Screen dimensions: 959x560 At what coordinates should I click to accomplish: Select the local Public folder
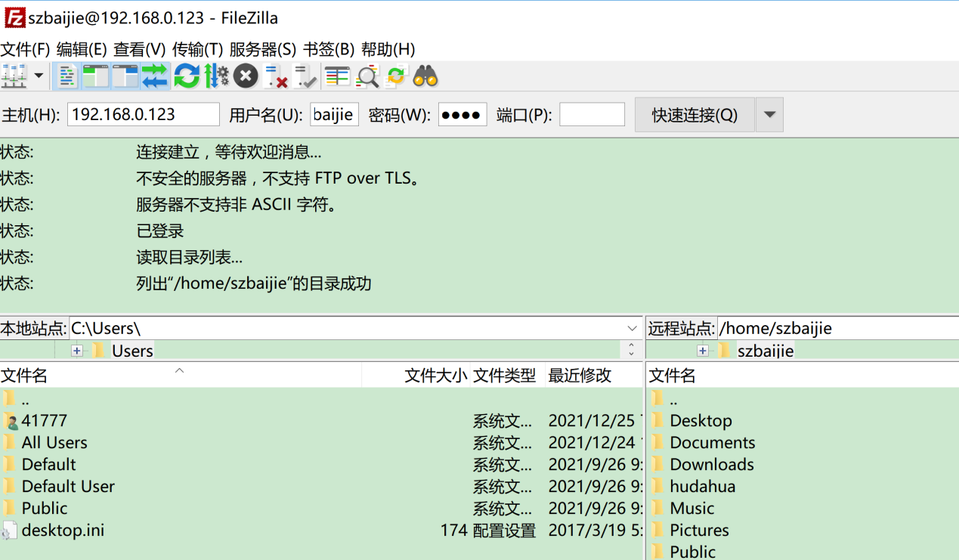tap(45, 509)
